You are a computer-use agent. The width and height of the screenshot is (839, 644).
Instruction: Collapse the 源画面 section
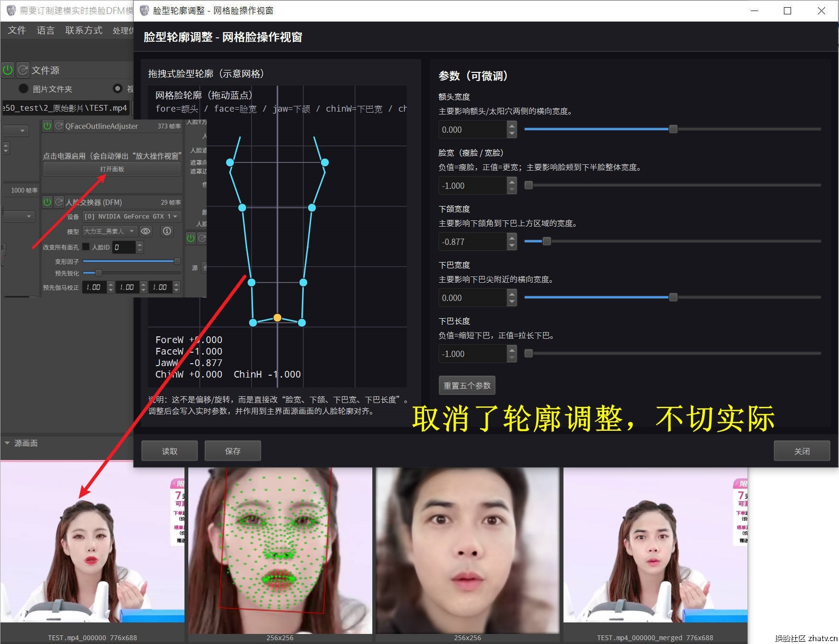click(7, 443)
